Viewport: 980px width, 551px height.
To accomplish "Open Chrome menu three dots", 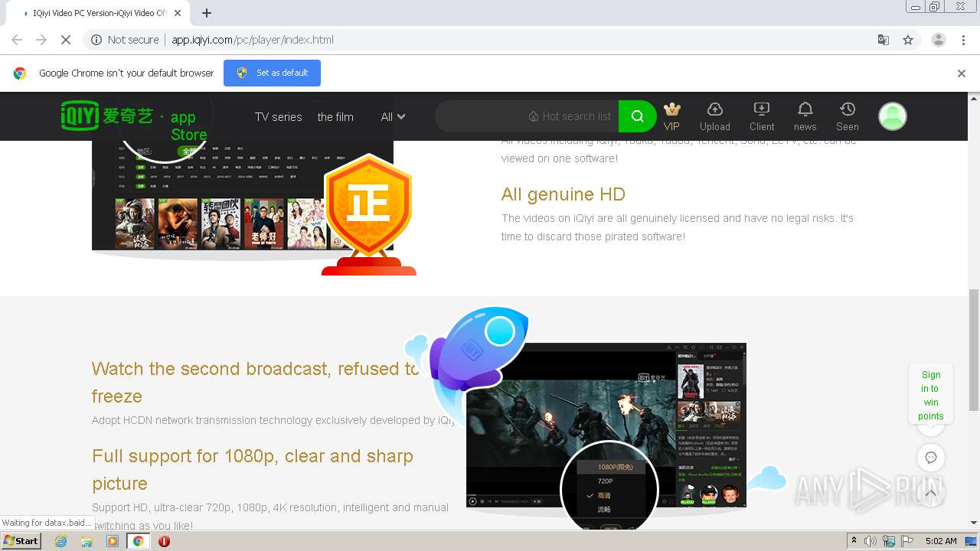I will 964,40.
